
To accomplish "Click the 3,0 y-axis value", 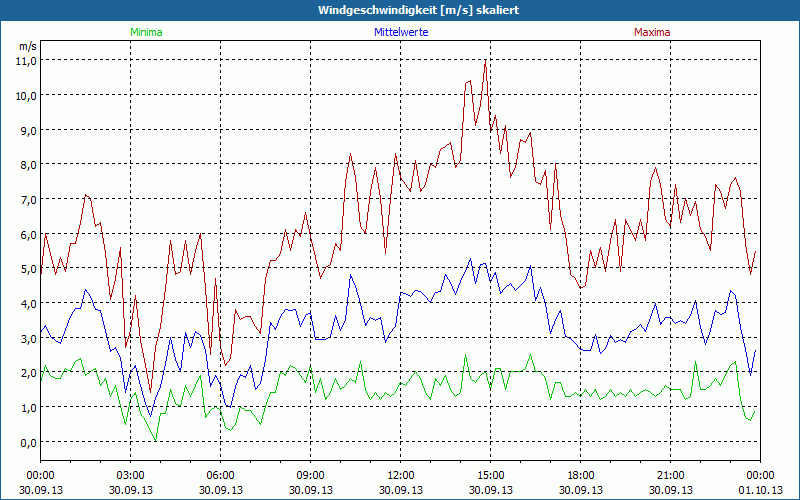I will click(28, 338).
